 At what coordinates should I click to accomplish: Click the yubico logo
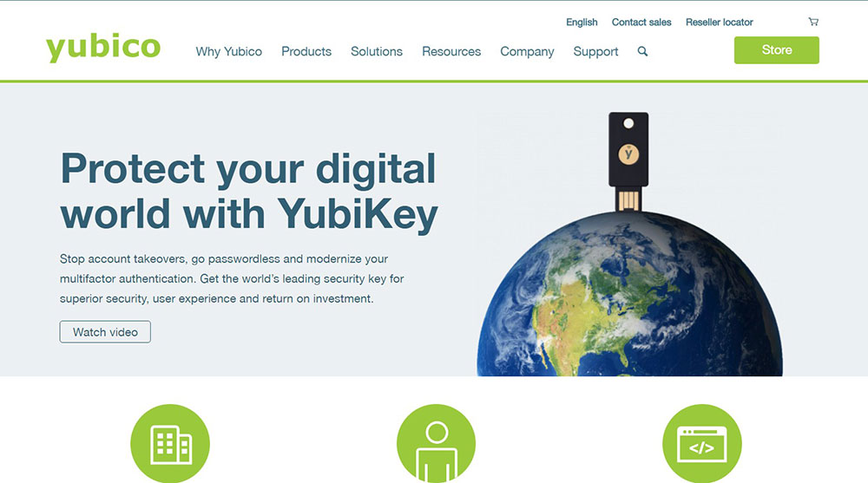tap(103, 48)
